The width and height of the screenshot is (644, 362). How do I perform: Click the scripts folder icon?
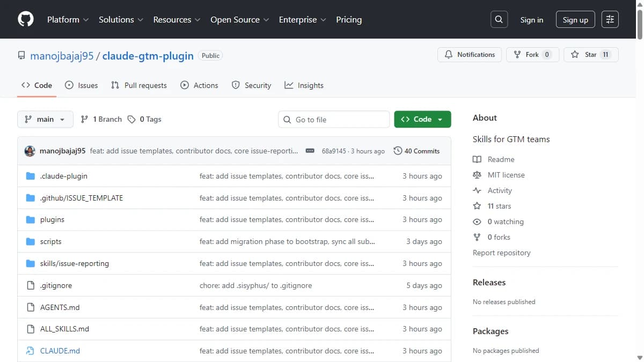point(31,242)
